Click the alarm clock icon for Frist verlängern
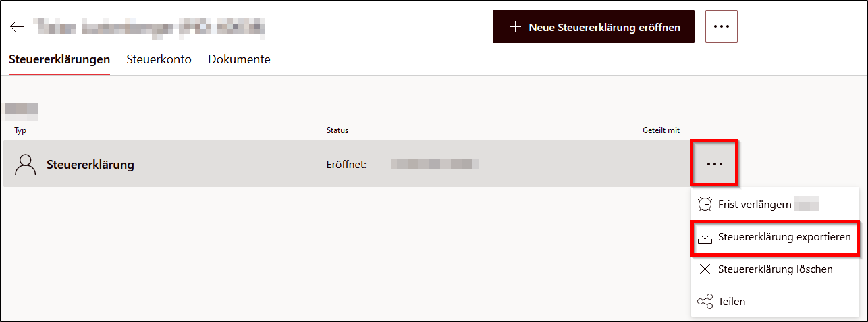 705,205
